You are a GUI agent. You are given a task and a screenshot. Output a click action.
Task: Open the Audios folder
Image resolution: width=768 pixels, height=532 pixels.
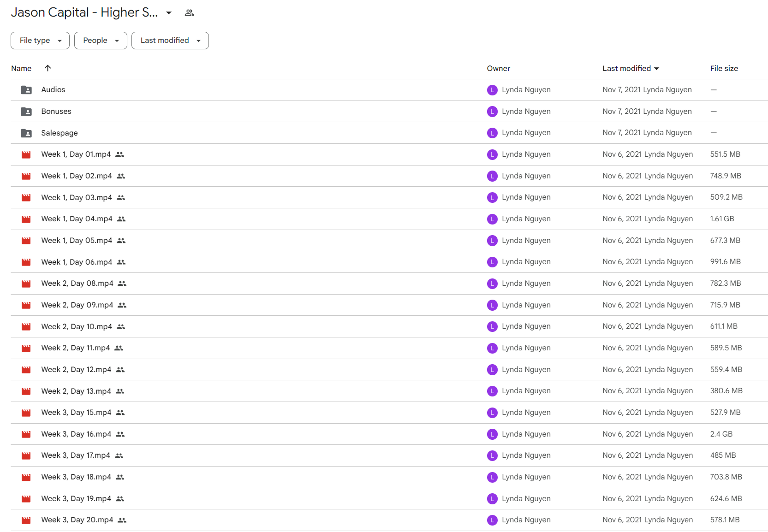(53, 90)
